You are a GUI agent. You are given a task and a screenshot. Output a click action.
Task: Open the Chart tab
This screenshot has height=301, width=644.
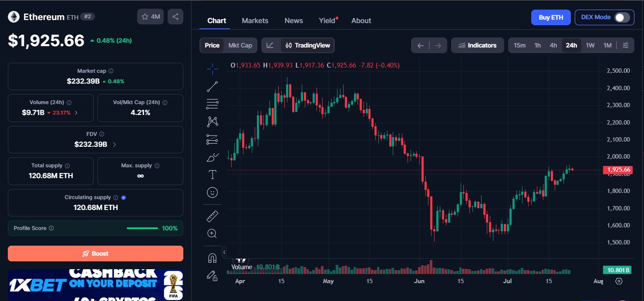click(x=217, y=20)
